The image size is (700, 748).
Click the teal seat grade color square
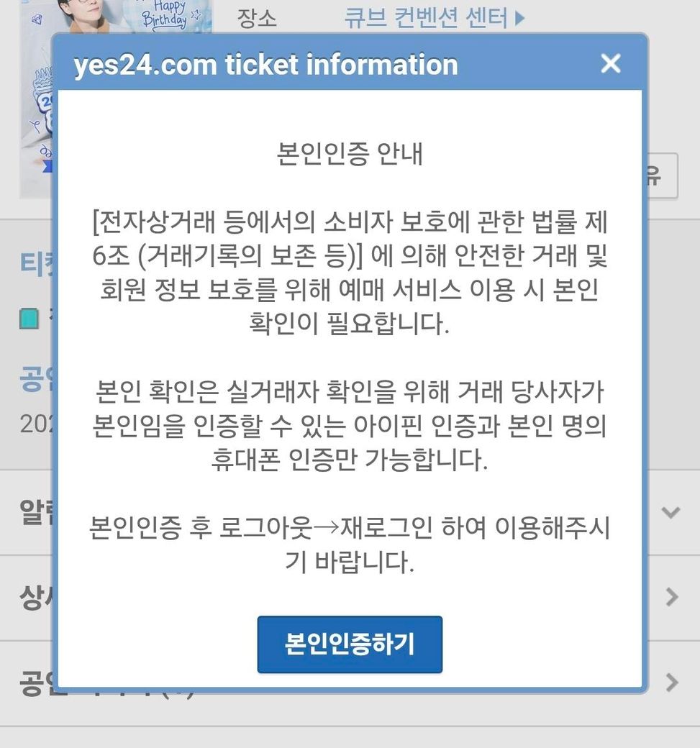29,319
